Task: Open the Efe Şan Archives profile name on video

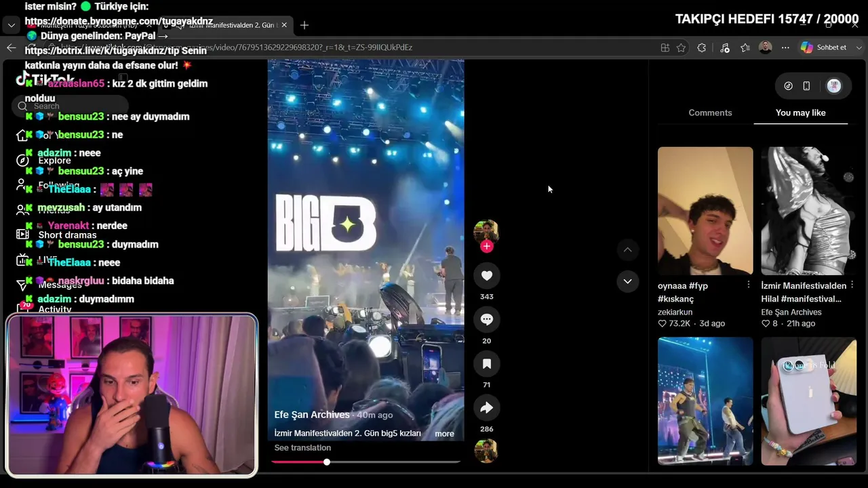Action: coord(312,415)
